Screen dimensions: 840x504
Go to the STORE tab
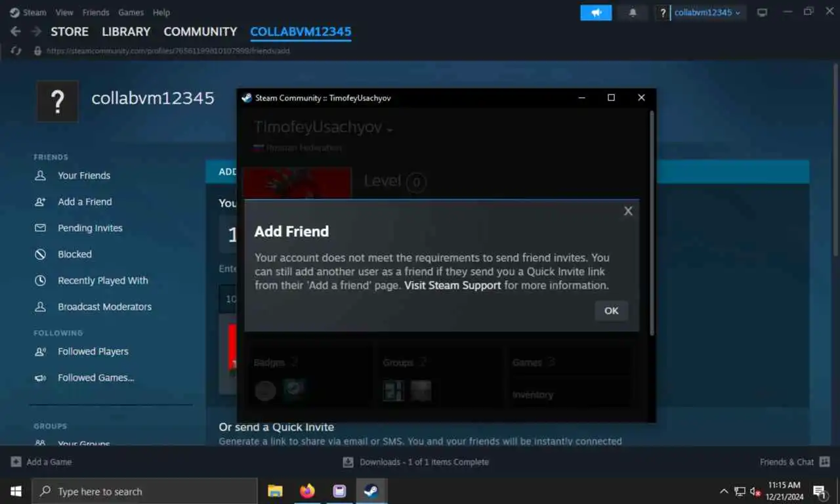coord(70,31)
